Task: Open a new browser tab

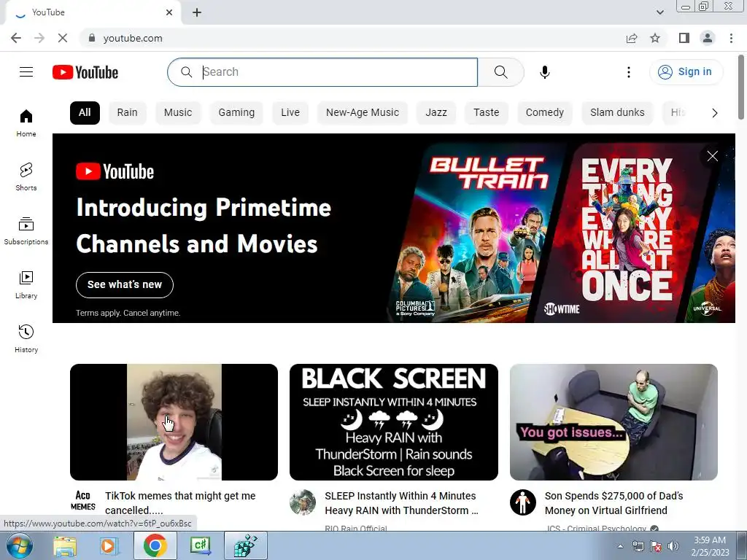Action: pos(197,12)
